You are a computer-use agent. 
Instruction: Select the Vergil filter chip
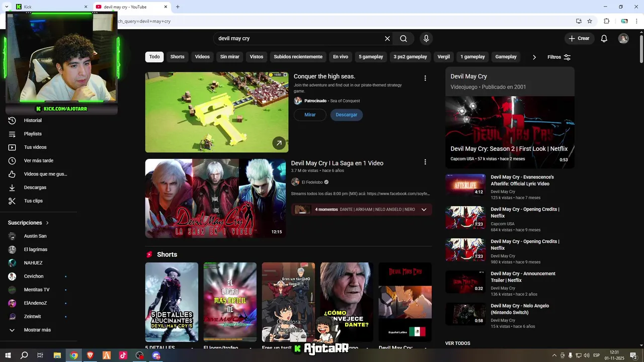coord(444,57)
